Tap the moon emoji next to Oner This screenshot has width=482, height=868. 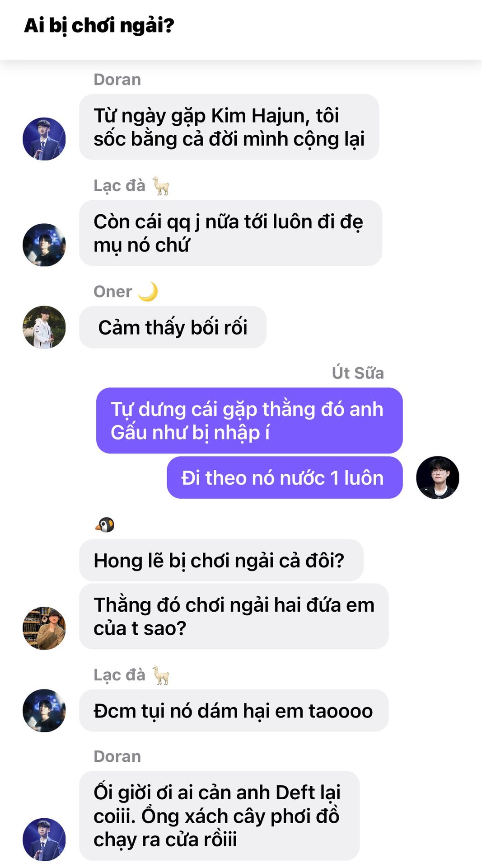tap(148, 292)
